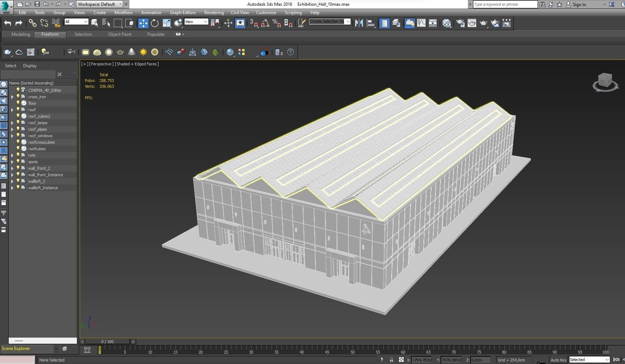Click the Align tool icon
Image resolution: width=625 pixels, height=364 pixels.
371,23
